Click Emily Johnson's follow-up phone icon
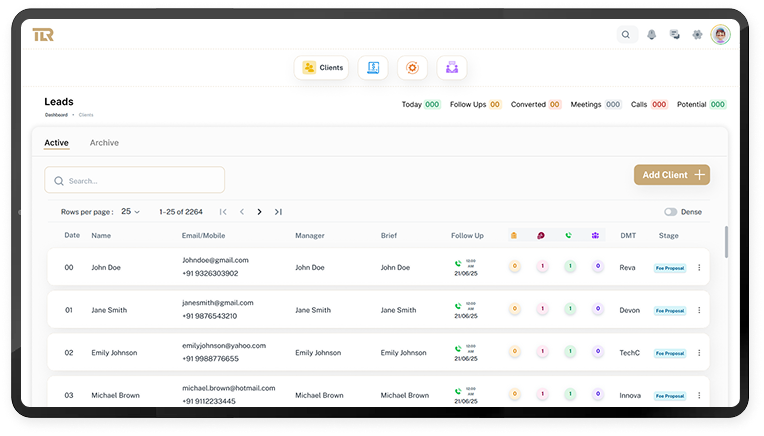This screenshot has height=436, width=764. (x=458, y=349)
